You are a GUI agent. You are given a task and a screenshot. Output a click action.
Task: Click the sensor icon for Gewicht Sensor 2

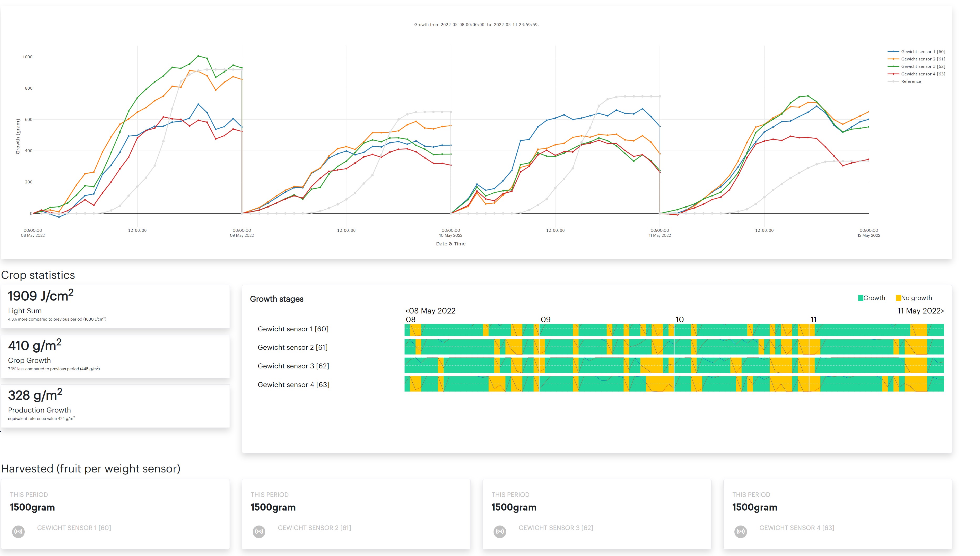pos(259,531)
